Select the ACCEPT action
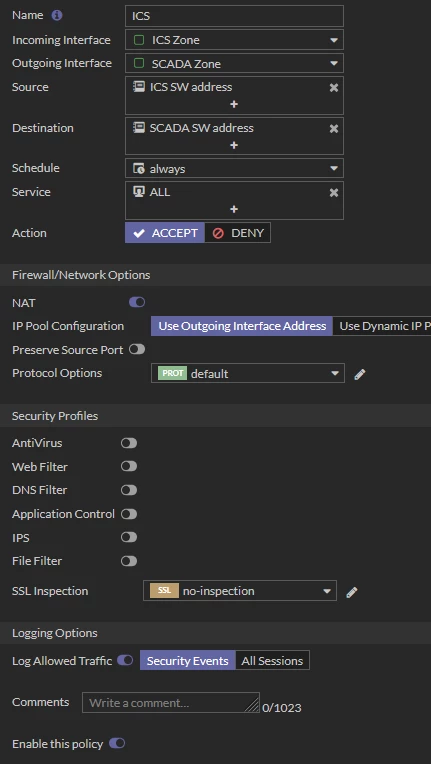This screenshot has width=431, height=764. 165,233
